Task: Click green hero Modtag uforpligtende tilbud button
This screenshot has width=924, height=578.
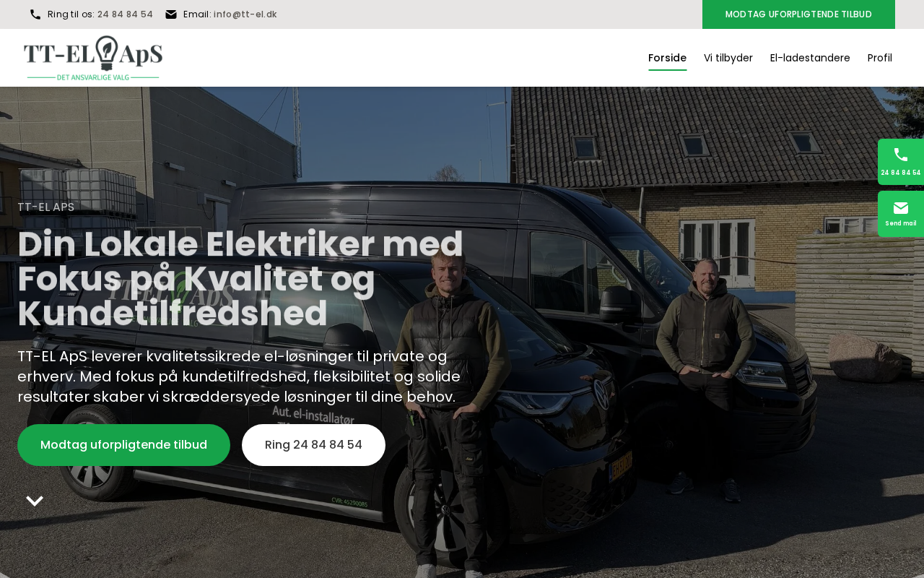Action: coord(123,445)
